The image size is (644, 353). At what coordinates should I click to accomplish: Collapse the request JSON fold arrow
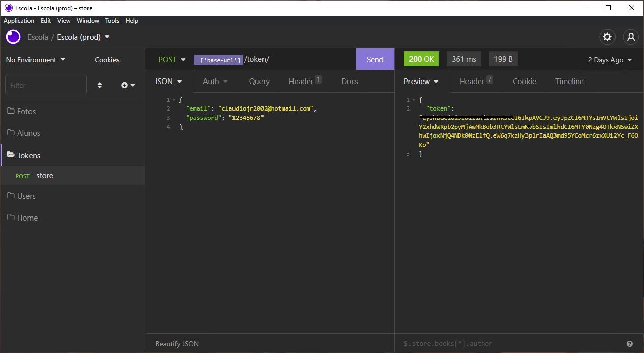click(174, 100)
